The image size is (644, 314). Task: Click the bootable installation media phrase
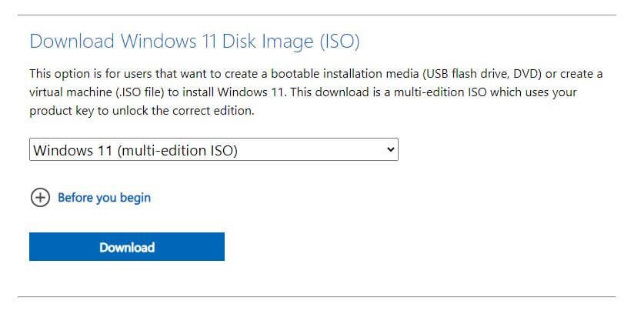337,73
